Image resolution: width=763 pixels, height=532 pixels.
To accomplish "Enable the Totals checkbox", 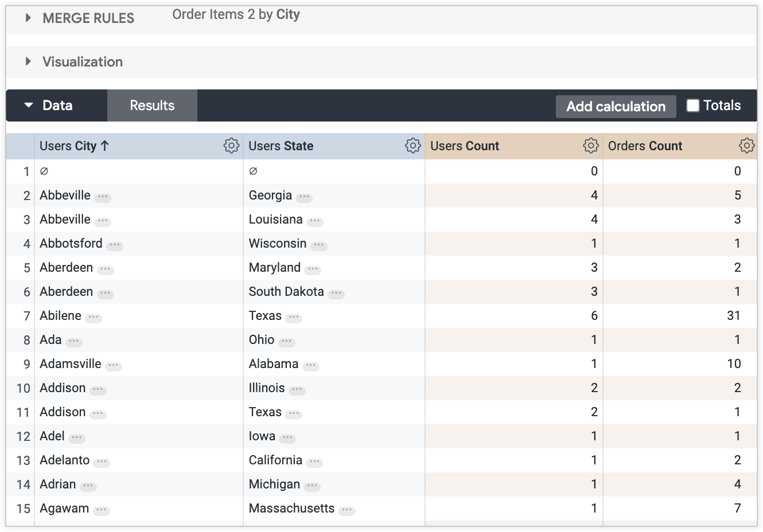I will (693, 105).
